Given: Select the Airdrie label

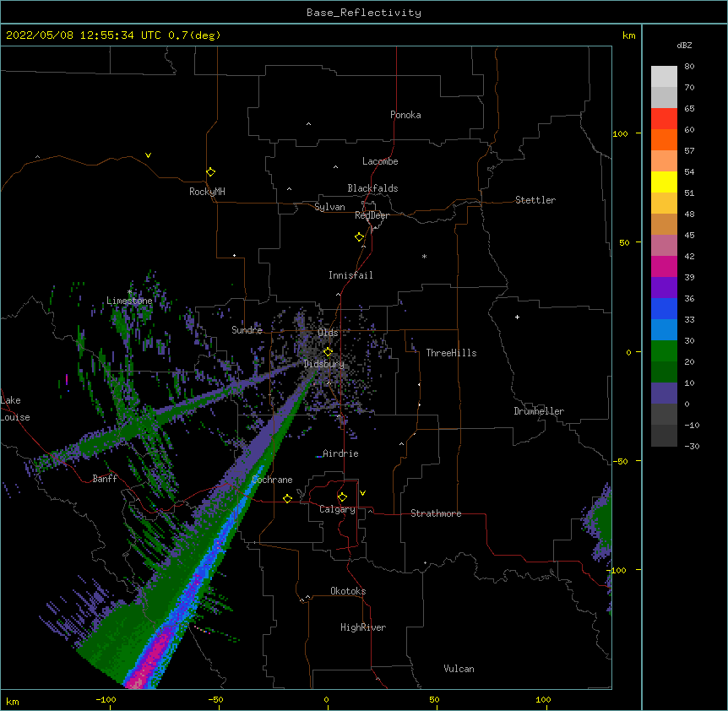Looking at the screenshot, I should click(340, 453).
